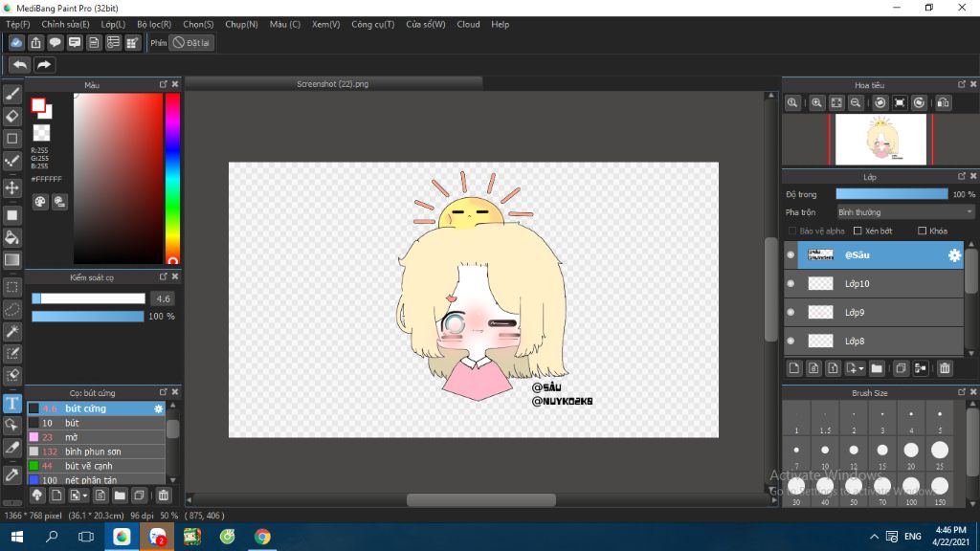This screenshot has height=551, width=980.
Task: Open the @Sâu layer settings gear
Action: [x=954, y=254]
